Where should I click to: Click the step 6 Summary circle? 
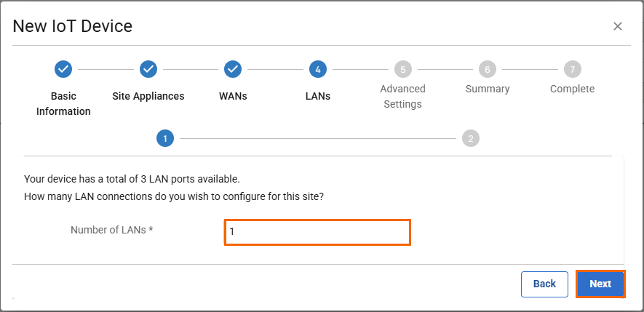click(488, 69)
